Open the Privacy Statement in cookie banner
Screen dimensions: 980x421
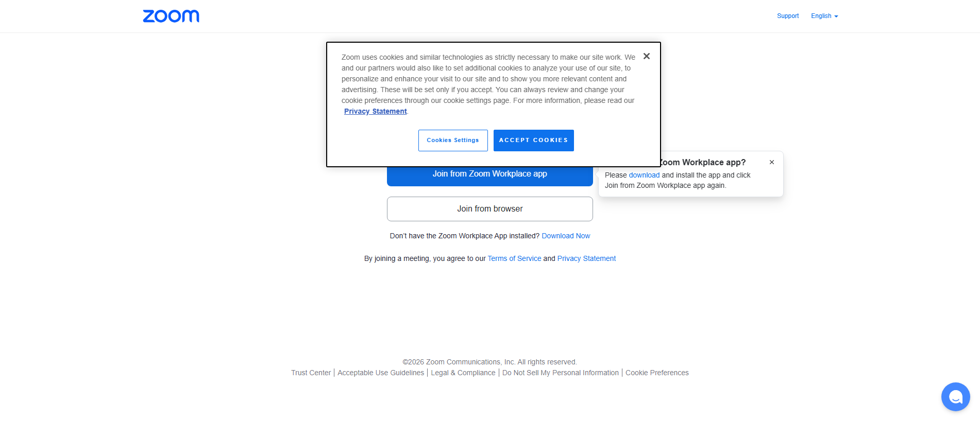[376, 111]
